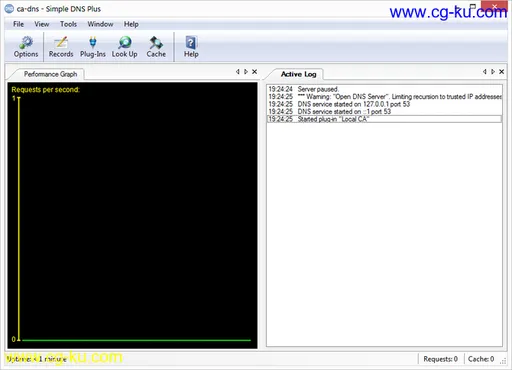Click the window resize grip in status bar
Image resolution: width=512 pixels, height=370 pixels.
[x=504, y=361]
